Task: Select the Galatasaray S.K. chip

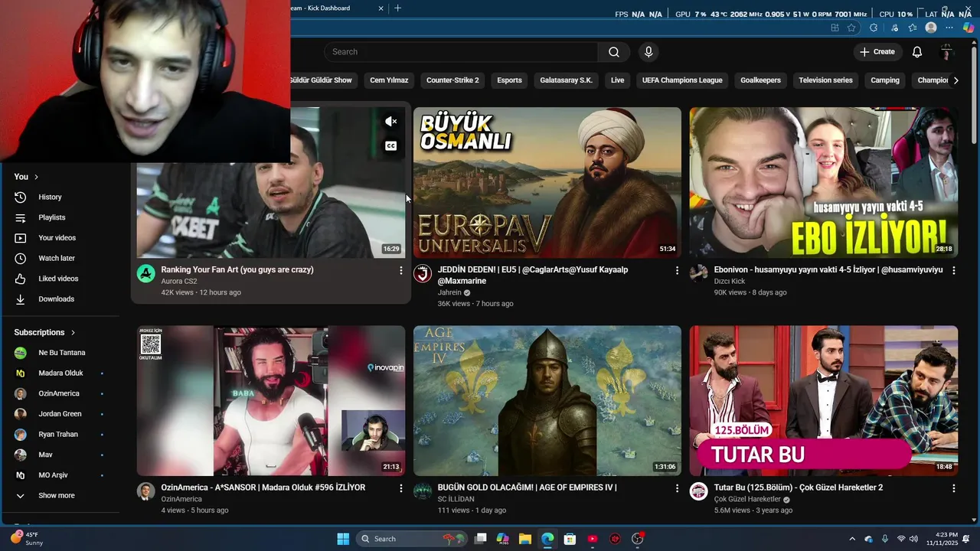Action: 566,80
